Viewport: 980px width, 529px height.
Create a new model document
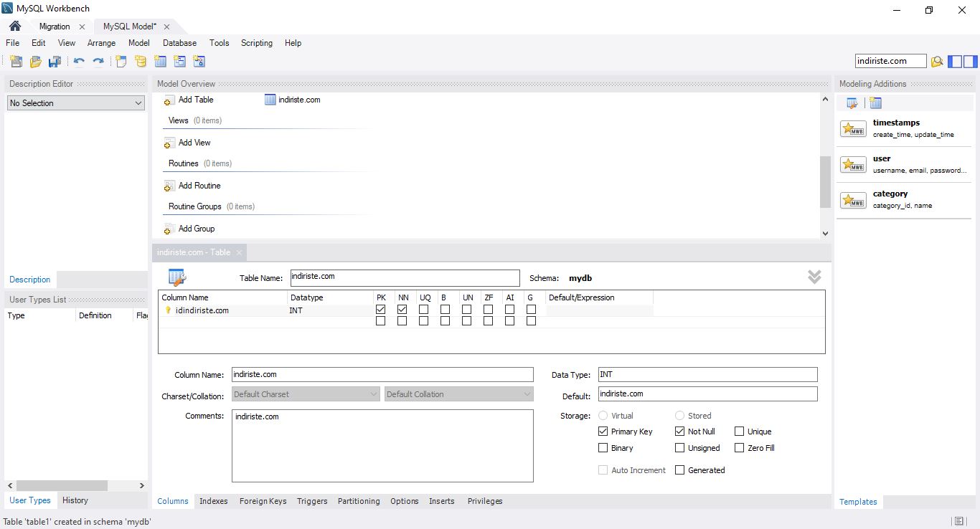pos(16,62)
